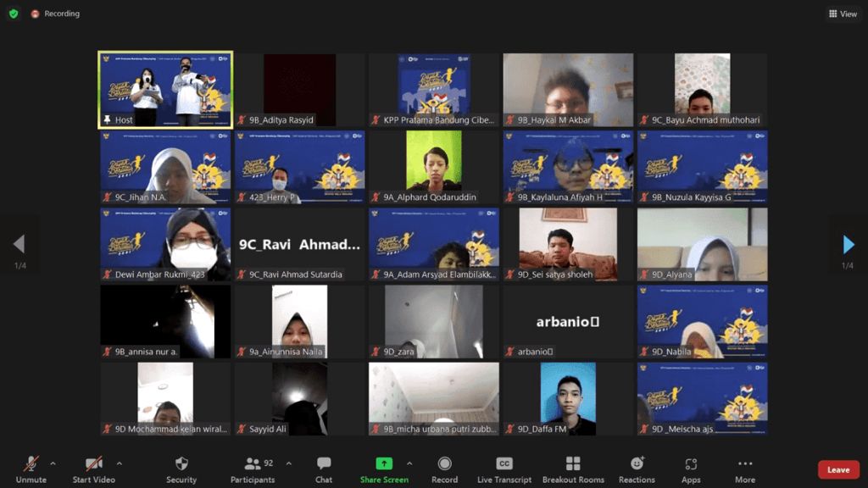868x488 pixels.
Task: Start Video with the camera button
Action: [93, 469]
